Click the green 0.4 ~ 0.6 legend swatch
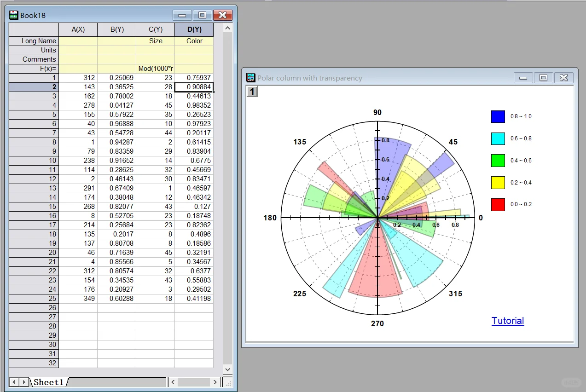The height and width of the screenshot is (392, 586). [x=498, y=161]
